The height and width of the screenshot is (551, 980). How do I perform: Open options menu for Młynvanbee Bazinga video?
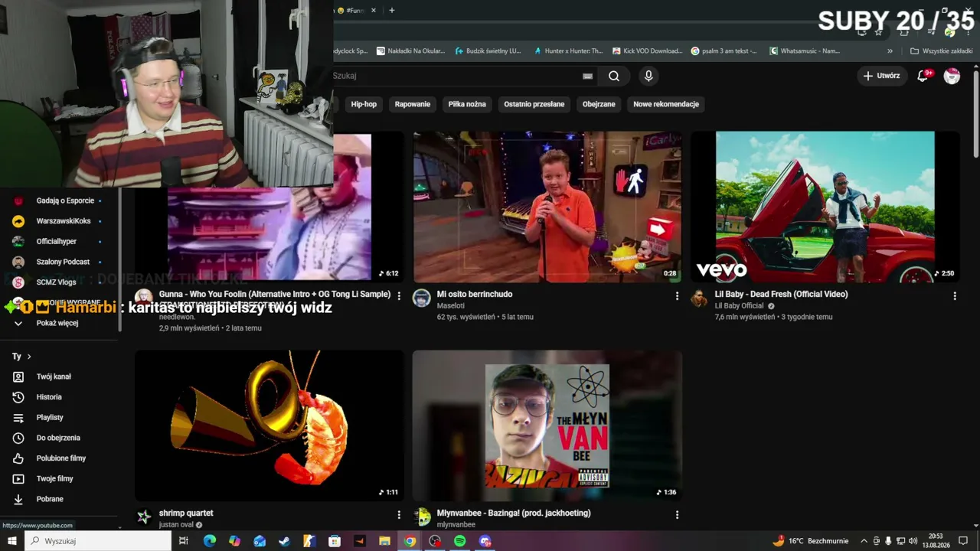click(677, 515)
